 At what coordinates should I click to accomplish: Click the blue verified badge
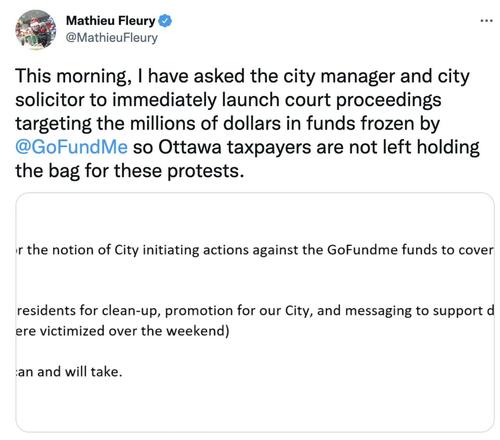click(165, 21)
